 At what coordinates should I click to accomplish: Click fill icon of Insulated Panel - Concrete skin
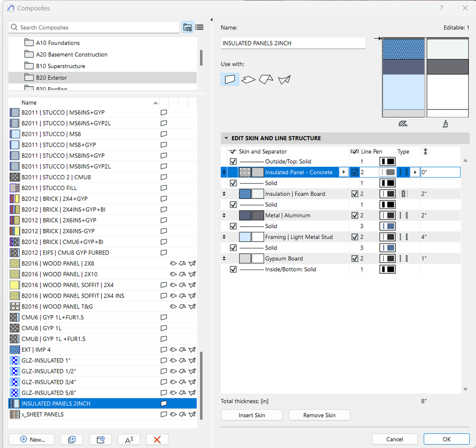point(245,172)
